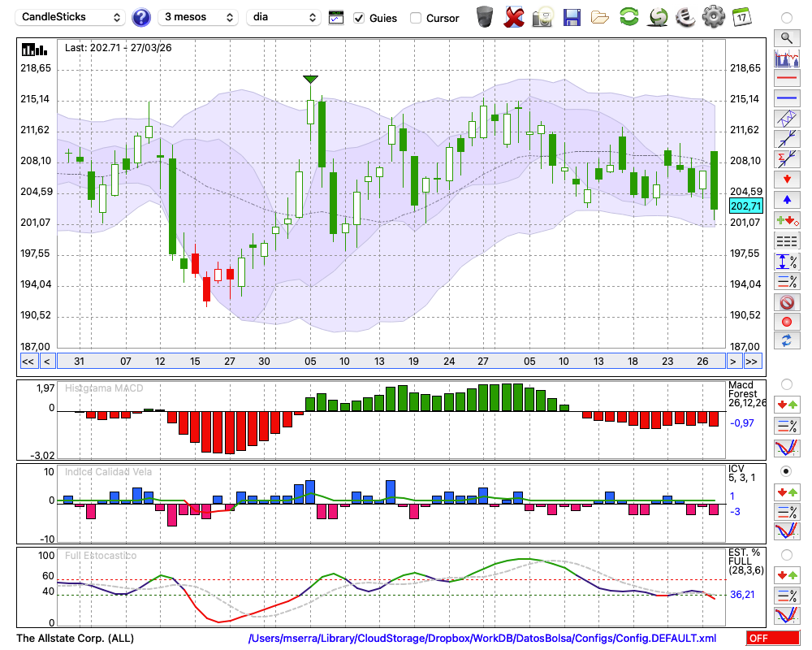The image size is (812, 650).
Task: Click the bar chart icon in chart corner
Action: (34, 50)
